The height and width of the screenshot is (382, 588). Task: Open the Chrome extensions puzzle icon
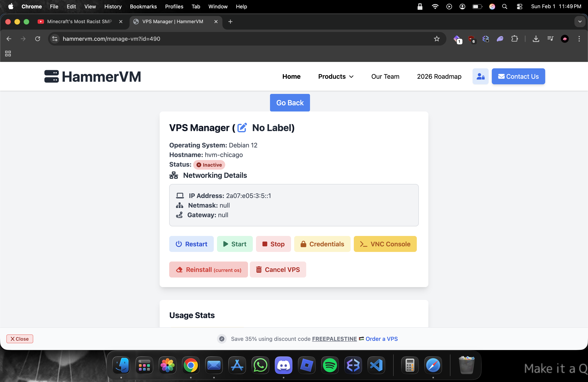point(514,39)
